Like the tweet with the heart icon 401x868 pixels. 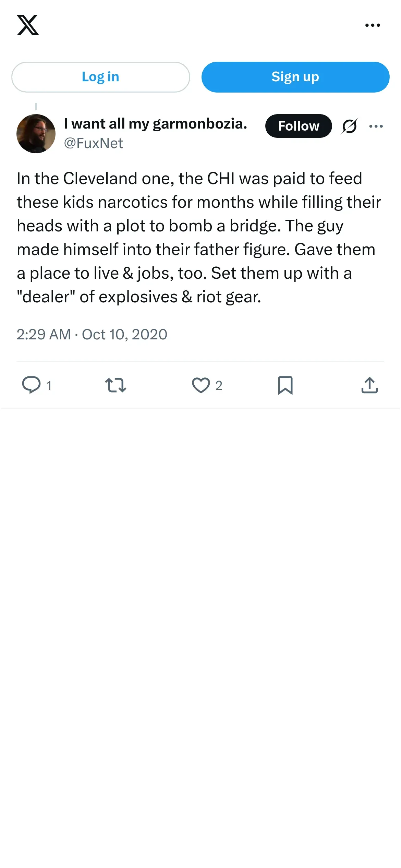201,385
